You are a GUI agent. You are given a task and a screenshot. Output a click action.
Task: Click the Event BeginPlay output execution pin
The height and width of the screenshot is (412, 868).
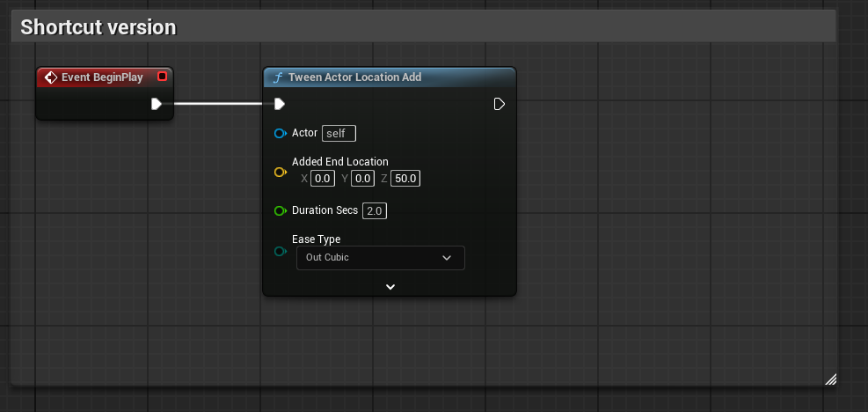(x=157, y=104)
